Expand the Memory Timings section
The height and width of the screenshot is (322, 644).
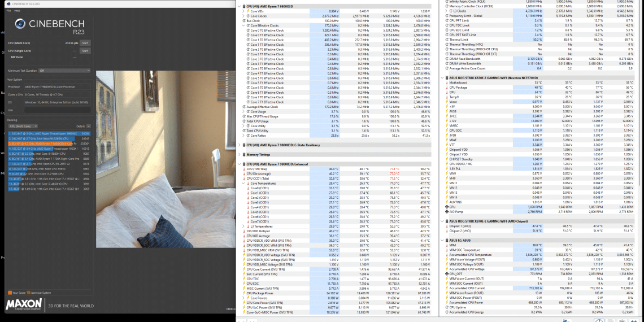click(x=240, y=154)
